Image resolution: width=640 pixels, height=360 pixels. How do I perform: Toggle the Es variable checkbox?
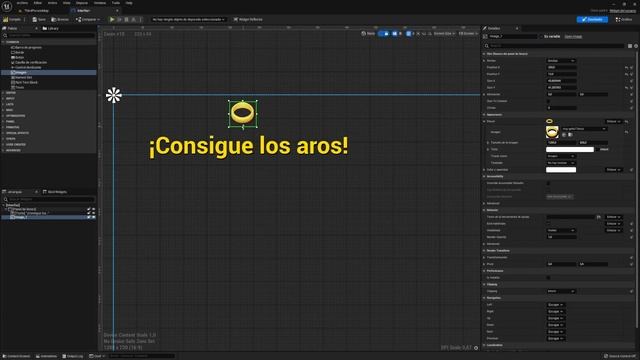tap(542, 37)
